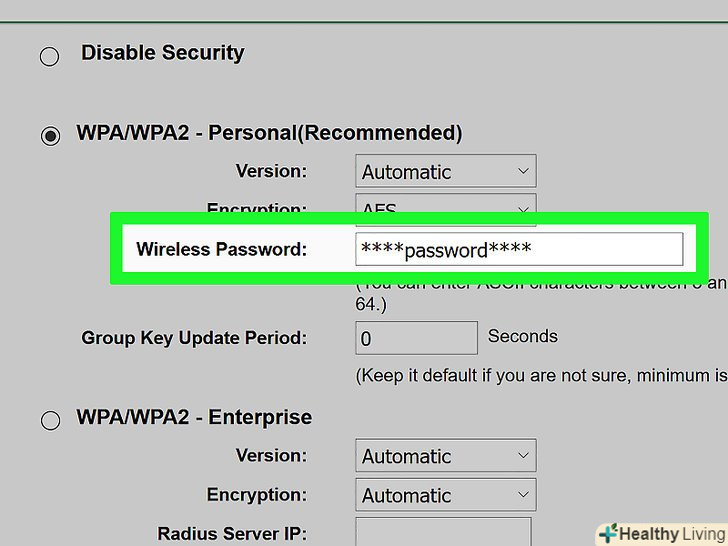The image size is (728, 546).
Task: Click the "Group Key Update Period:" label
Action: [194, 338]
